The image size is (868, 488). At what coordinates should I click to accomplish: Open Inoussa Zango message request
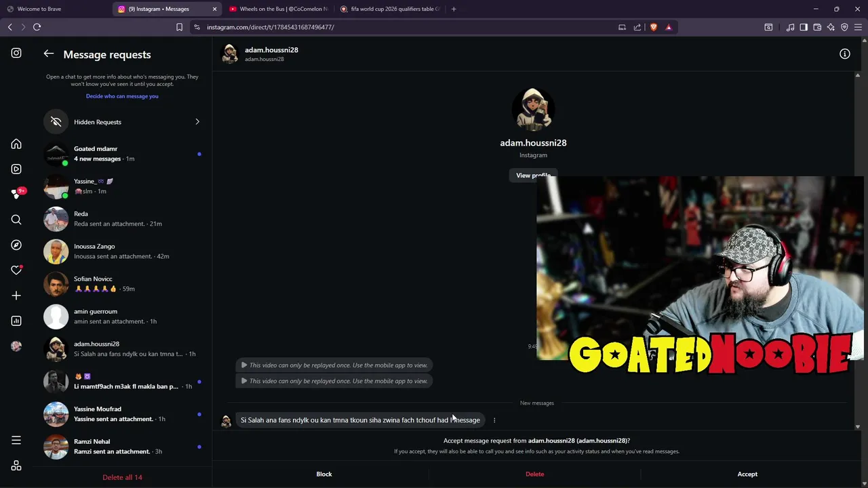pyautogui.click(x=122, y=251)
